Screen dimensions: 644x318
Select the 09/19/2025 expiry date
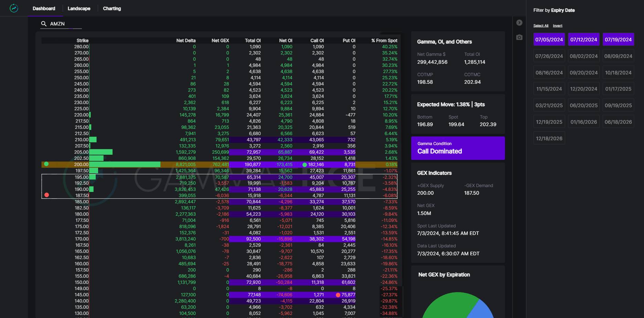point(618,105)
